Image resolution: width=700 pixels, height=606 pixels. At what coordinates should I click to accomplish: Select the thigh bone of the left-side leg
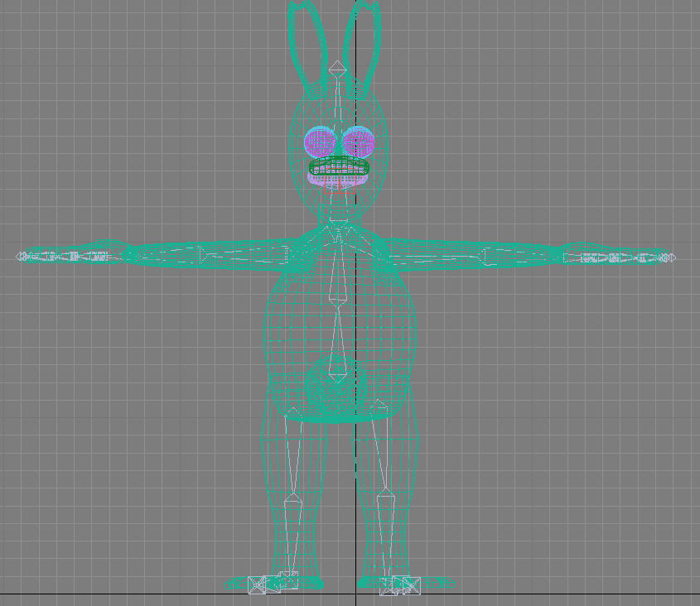pos(293,450)
